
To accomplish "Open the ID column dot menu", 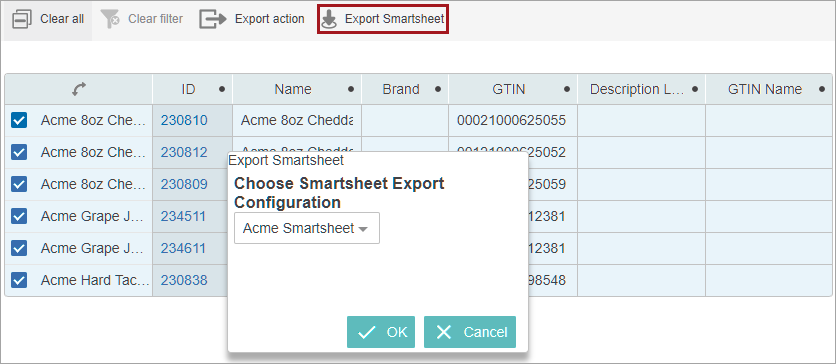I will tap(222, 90).
